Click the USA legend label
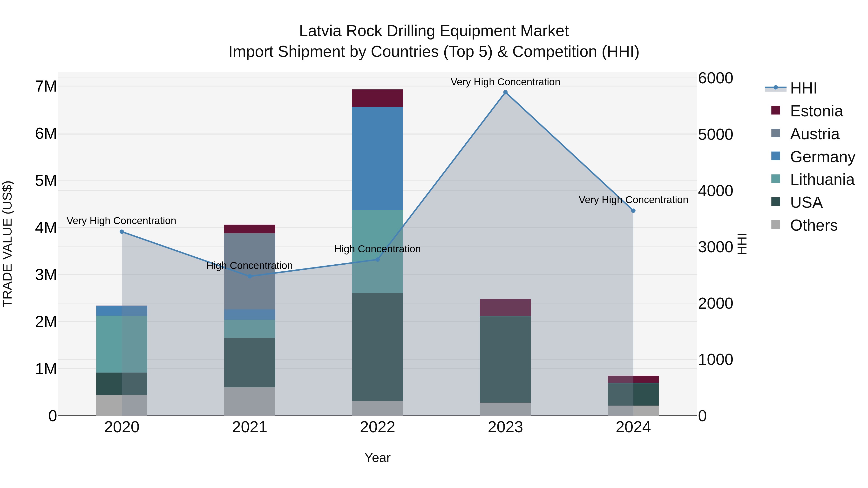The height and width of the screenshot is (488, 868). point(806,203)
